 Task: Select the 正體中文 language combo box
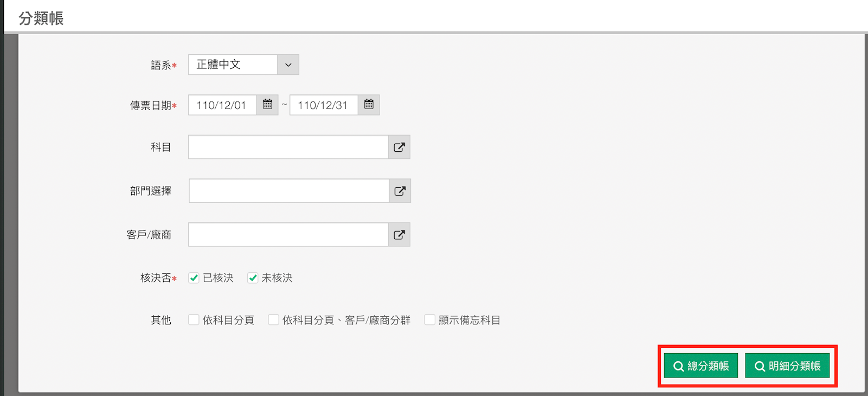tap(233, 65)
